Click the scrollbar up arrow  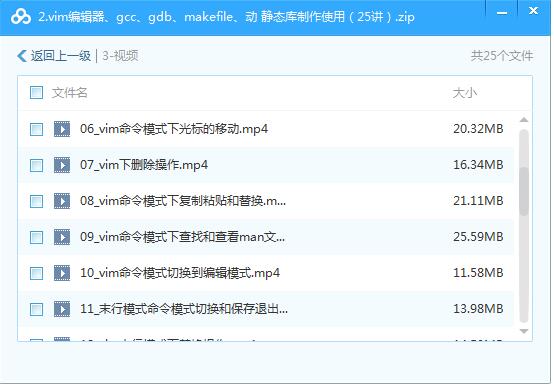point(524,120)
